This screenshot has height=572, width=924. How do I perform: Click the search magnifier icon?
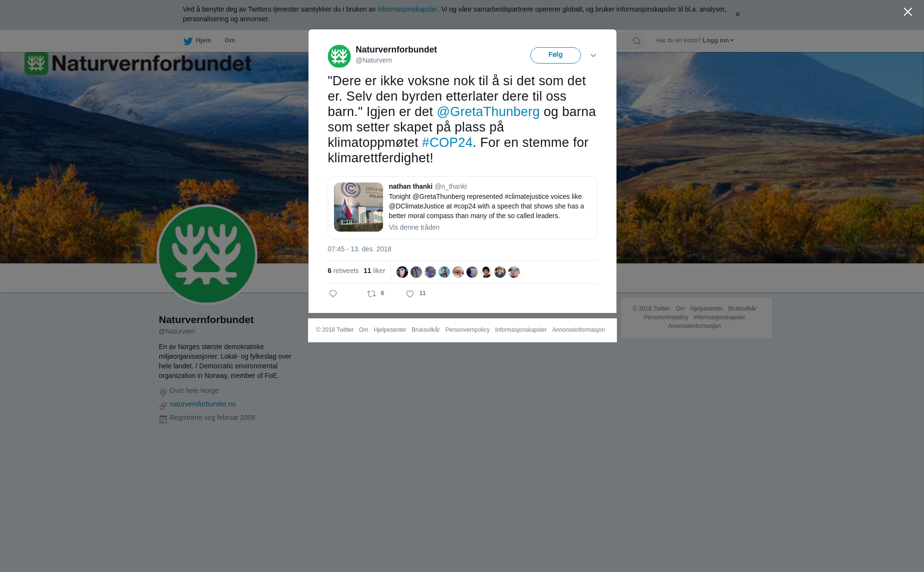[x=637, y=41]
